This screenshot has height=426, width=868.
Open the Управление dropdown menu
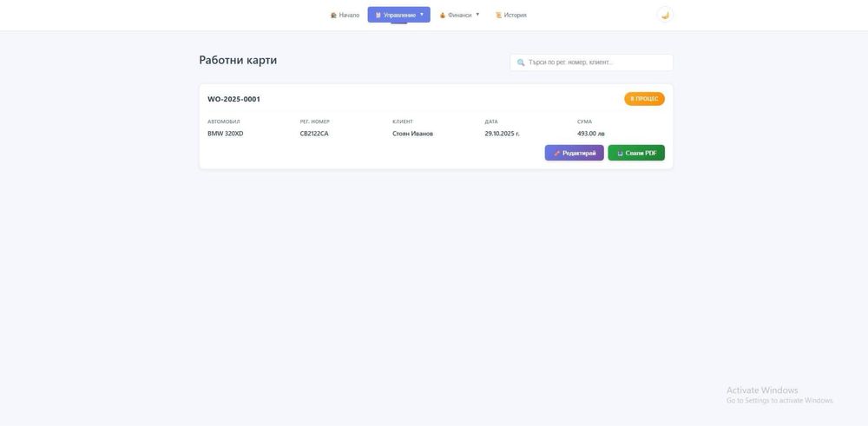[x=398, y=15]
